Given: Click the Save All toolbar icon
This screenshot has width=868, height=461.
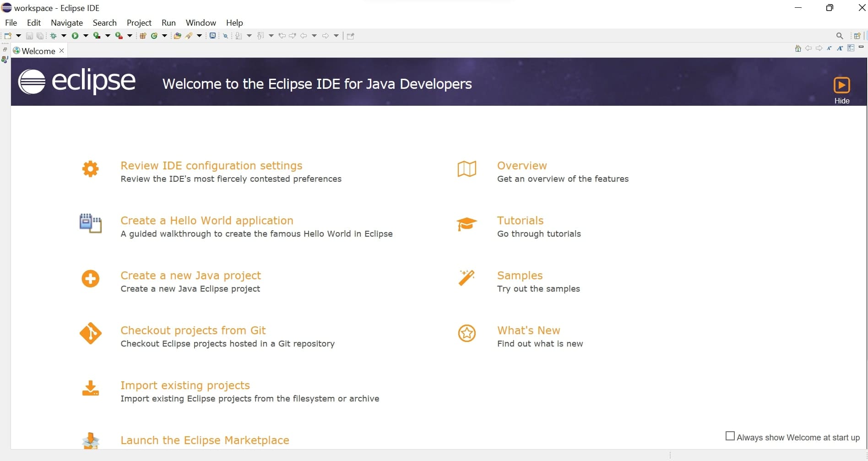Looking at the screenshot, I should pyautogui.click(x=40, y=35).
